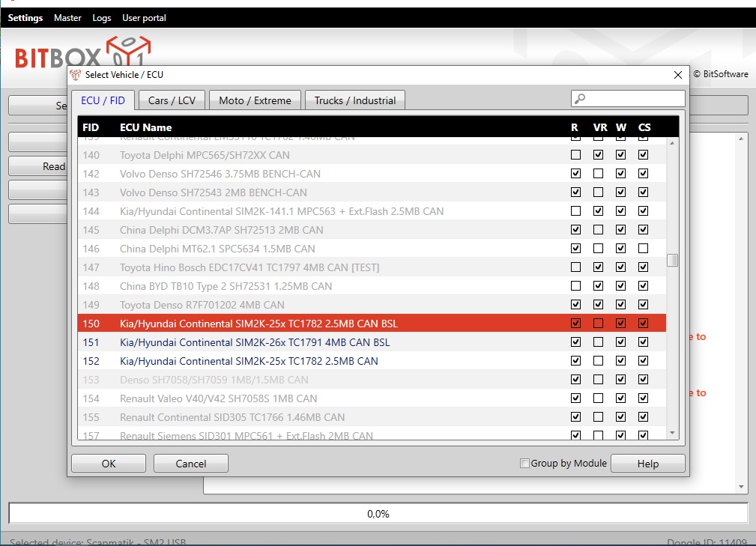Click the BitBox logo
Image resolution: width=756 pixels, height=546 pixels.
[83, 55]
